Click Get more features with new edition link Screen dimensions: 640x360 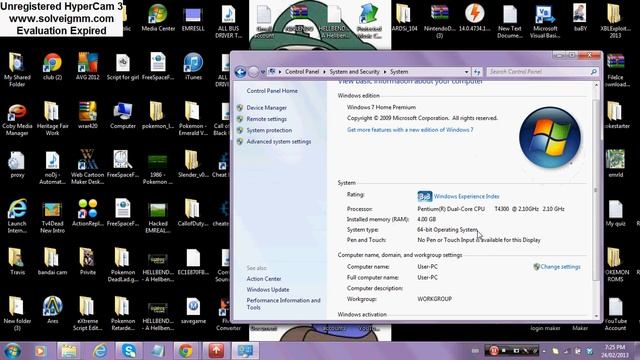410,130
